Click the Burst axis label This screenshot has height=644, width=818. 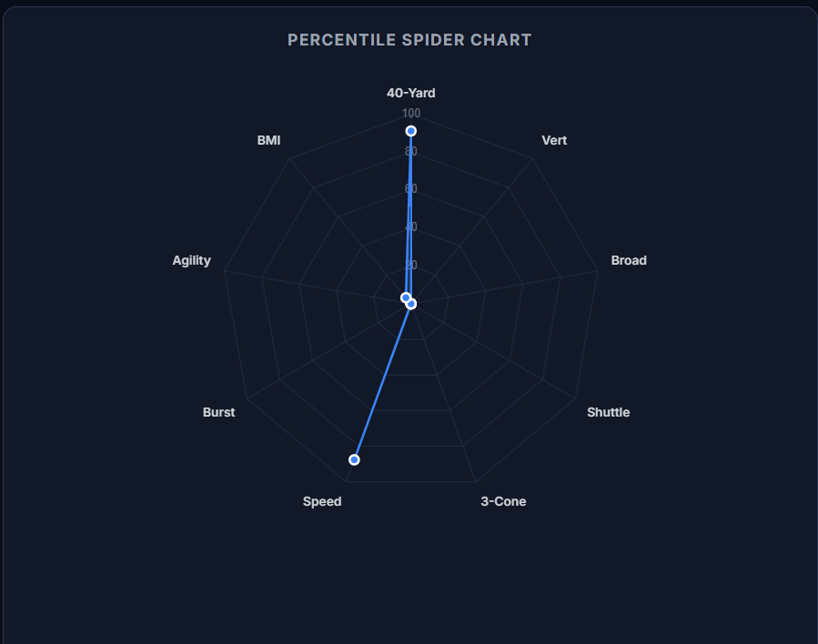(x=218, y=412)
